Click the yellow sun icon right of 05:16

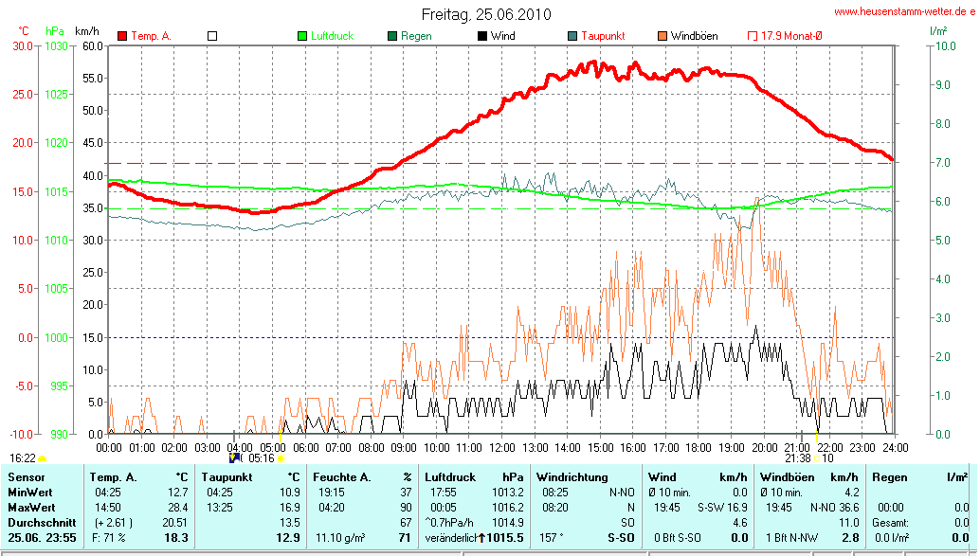click(x=281, y=458)
